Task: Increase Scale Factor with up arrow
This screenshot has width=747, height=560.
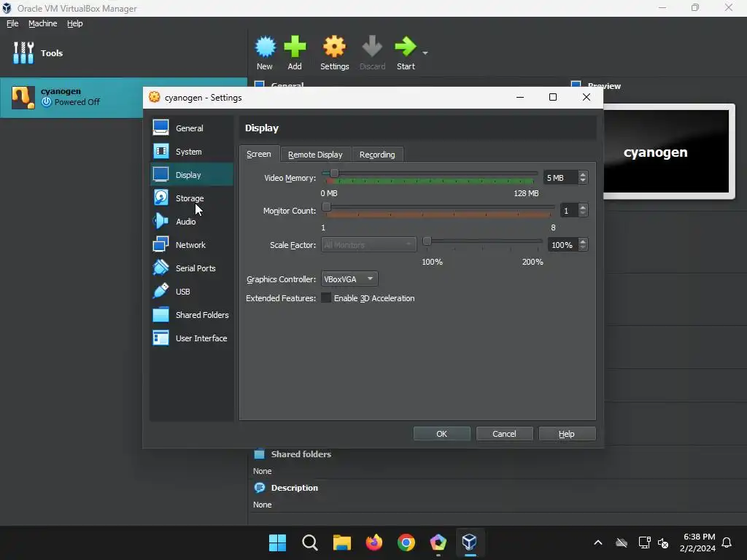Action: [x=583, y=241]
